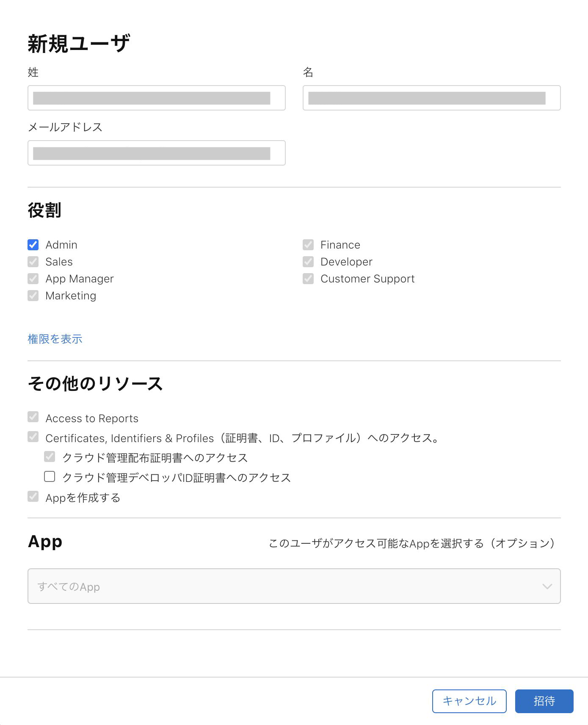Toggle the Developer role checkbox
Image resolution: width=588 pixels, height=725 pixels.
coord(308,262)
